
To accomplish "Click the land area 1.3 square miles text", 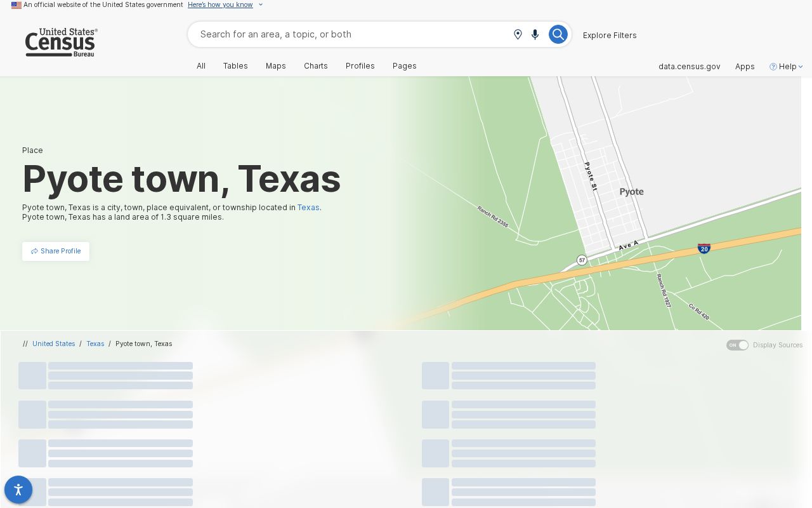I will pyautogui.click(x=123, y=217).
